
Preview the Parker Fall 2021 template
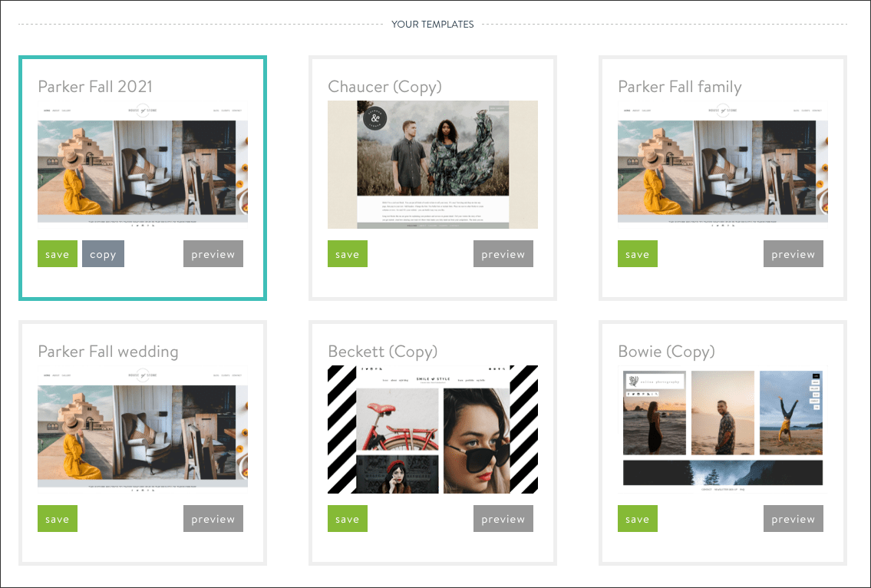213,253
